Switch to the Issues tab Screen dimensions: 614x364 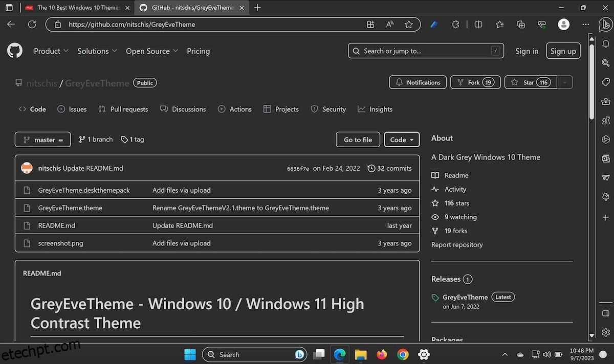[x=72, y=109]
